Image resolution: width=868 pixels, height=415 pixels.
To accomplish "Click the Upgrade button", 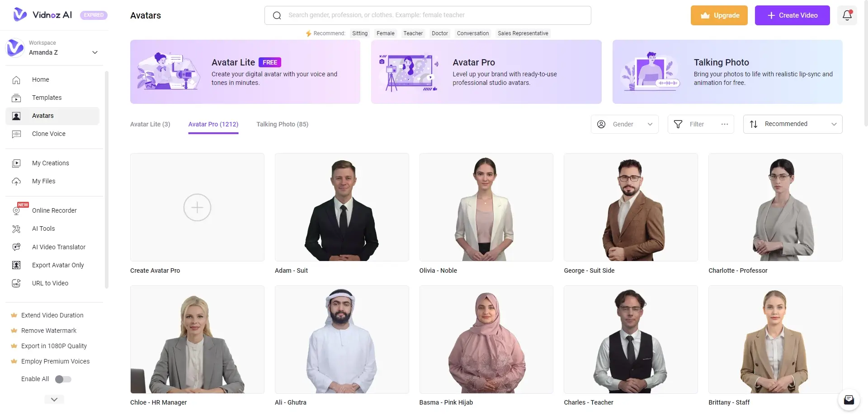I will (719, 15).
